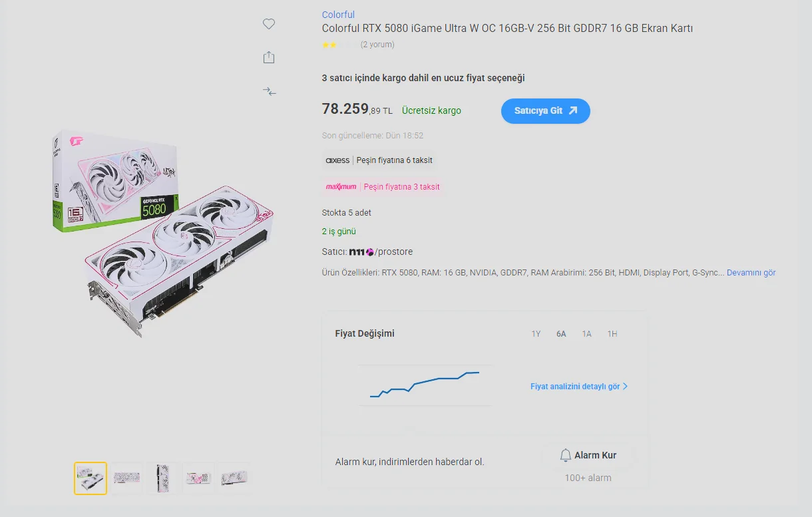Click the share icon
Image resolution: width=812 pixels, height=517 pixels.
[x=269, y=57]
